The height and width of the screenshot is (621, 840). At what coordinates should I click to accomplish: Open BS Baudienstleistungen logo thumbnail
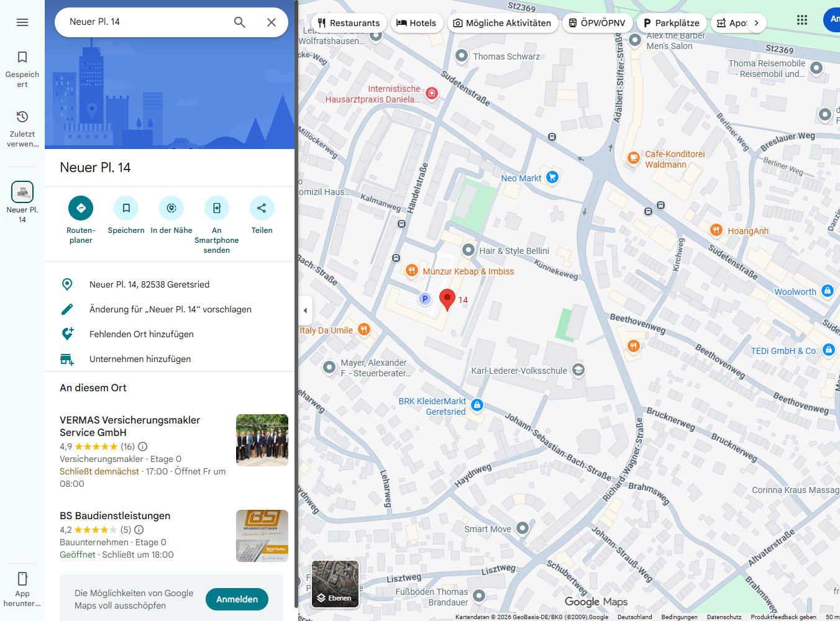262,536
